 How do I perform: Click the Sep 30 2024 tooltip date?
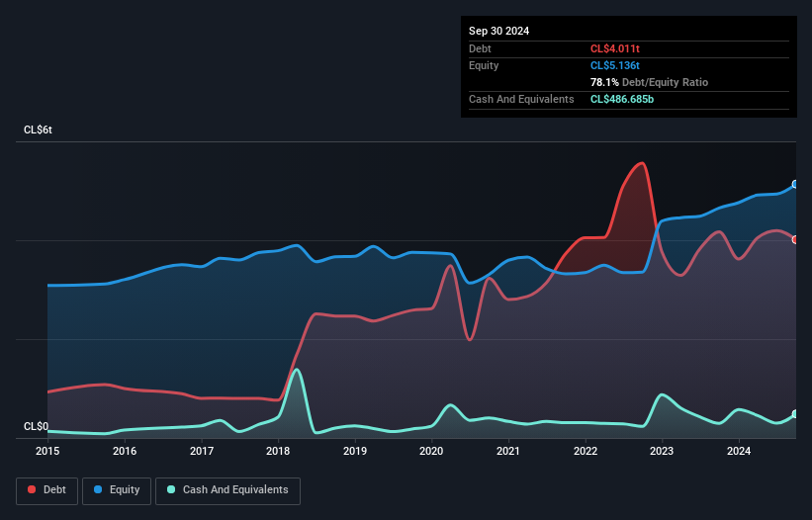click(x=498, y=31)
